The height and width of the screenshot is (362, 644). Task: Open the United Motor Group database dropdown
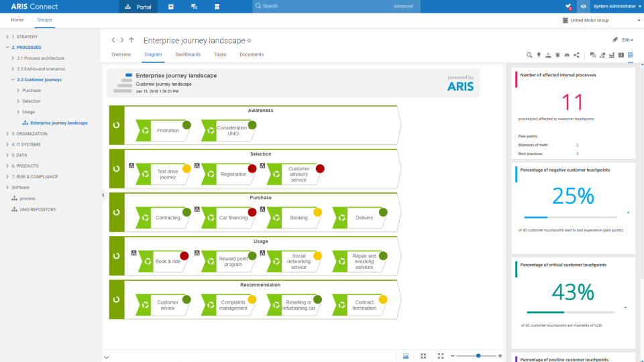pos(601,20)
